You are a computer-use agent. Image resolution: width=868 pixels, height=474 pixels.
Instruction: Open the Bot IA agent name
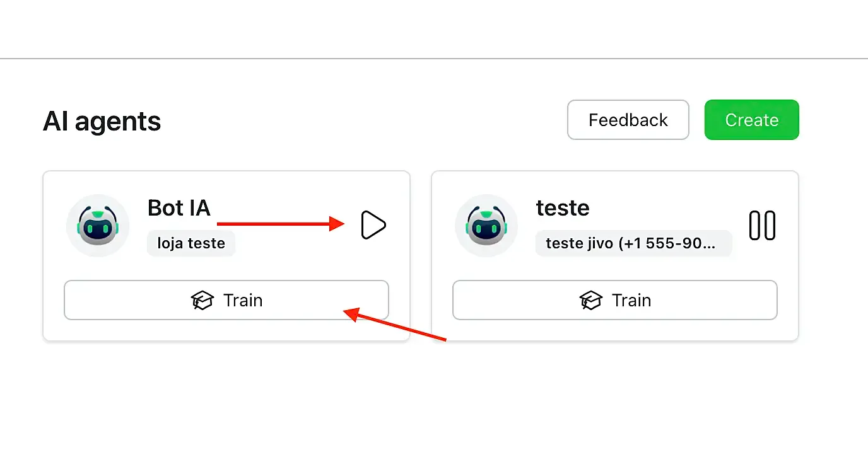179,207
